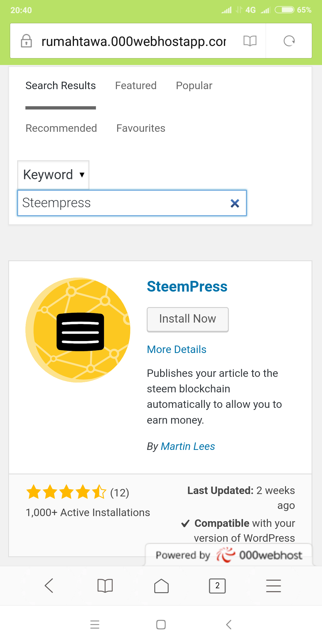This screenshot has height=644, width=322.
Task: Switch to the Popular tab
Action: pyautogui.click(x=194, y=86)
